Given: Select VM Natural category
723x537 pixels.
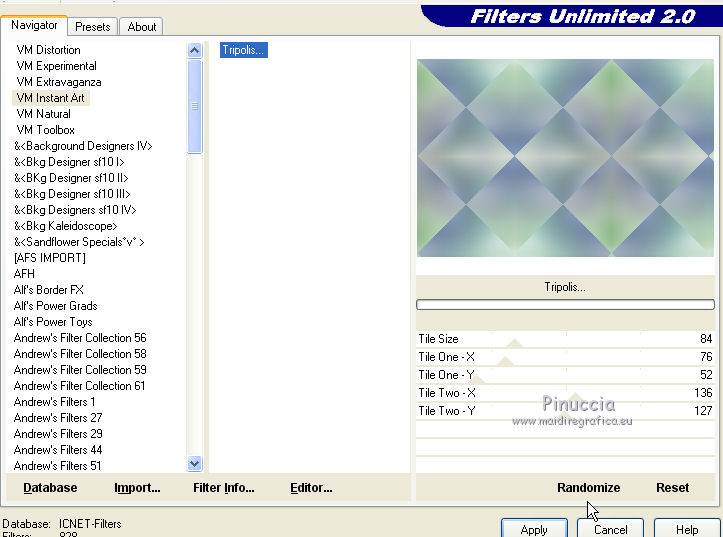Looking at the screenshot, I should (43, 114).
